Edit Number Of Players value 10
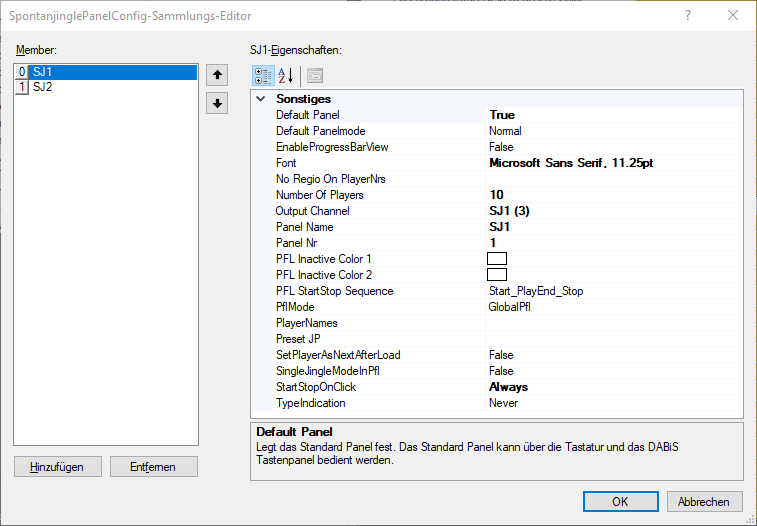This screenshot has height=526, width=757. tap(614, 194)
